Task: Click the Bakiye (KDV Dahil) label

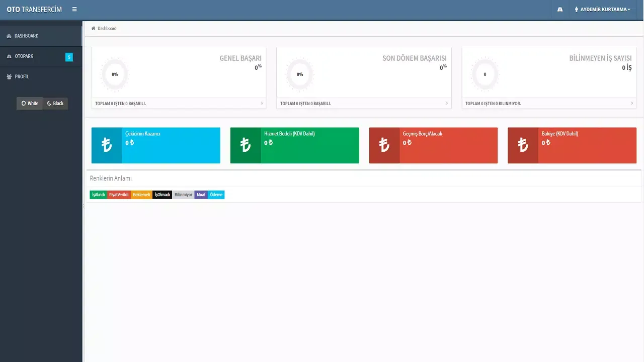Action: point(560,134)
